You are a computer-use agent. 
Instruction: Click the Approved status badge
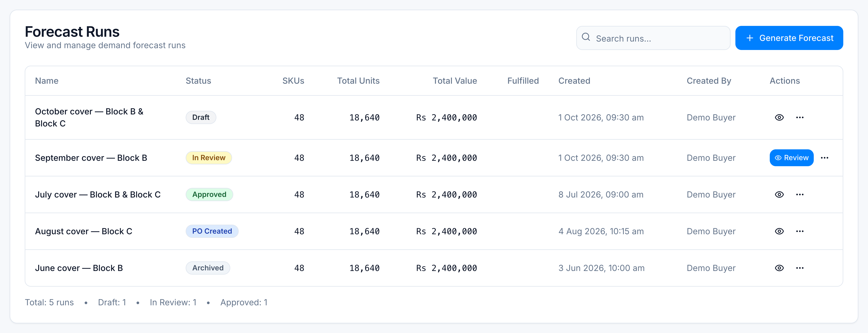tap(209, 195)
